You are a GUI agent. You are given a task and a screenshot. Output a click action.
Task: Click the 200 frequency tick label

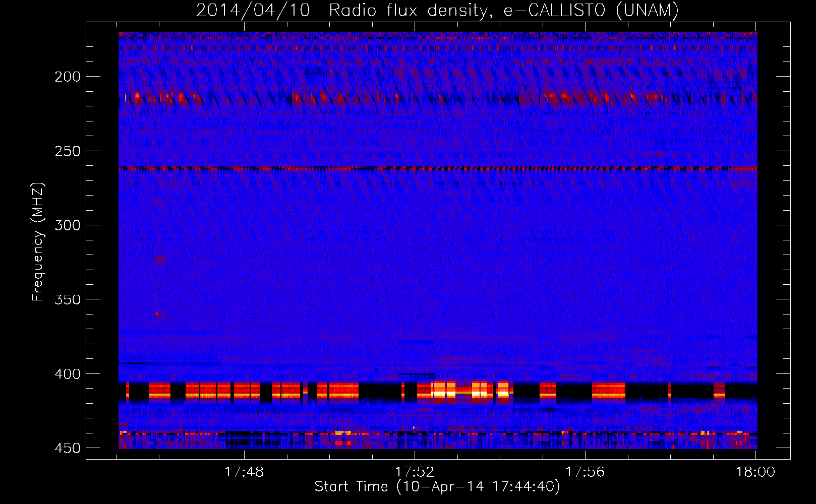pos(68,77)
